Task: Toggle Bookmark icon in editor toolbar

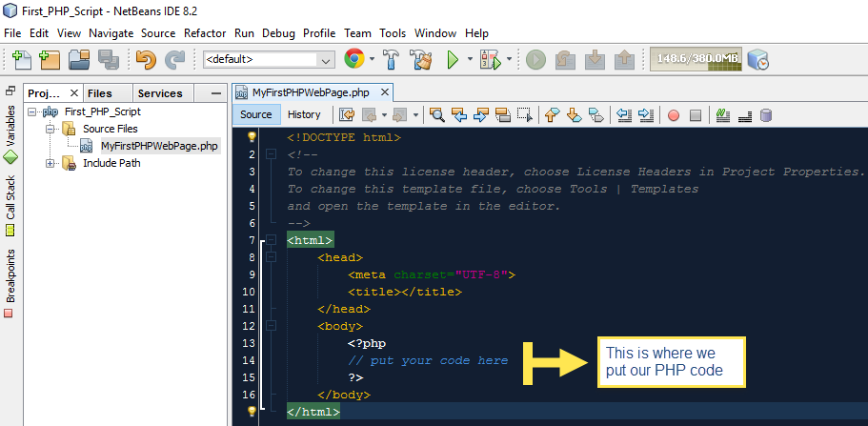Action: tap(596, 115)
